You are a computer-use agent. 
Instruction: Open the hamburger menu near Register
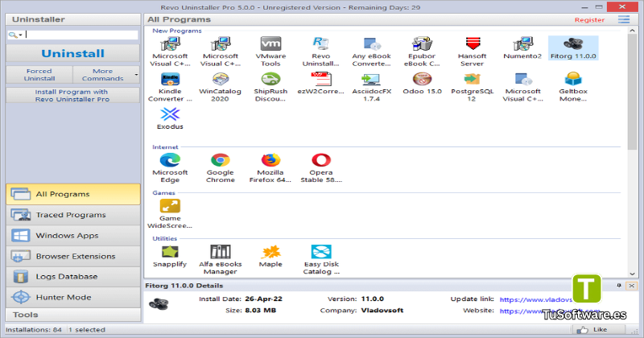(x=623, y=19)
